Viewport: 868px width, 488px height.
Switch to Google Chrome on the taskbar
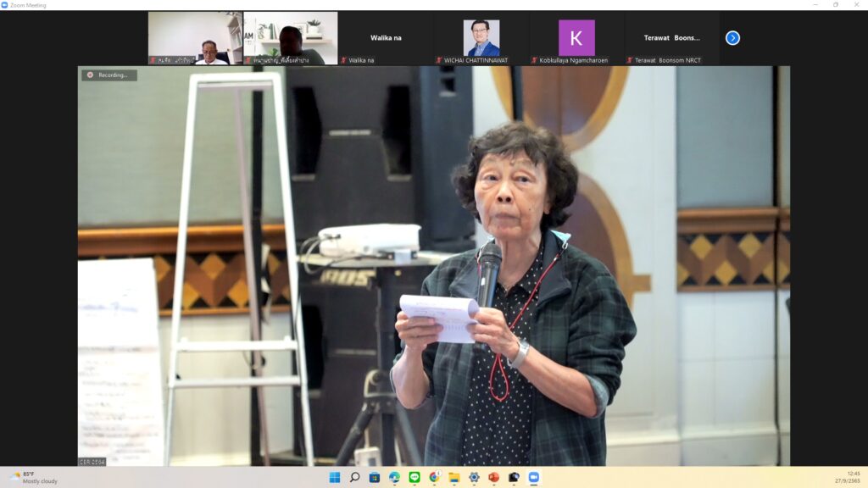click(434, 477)
